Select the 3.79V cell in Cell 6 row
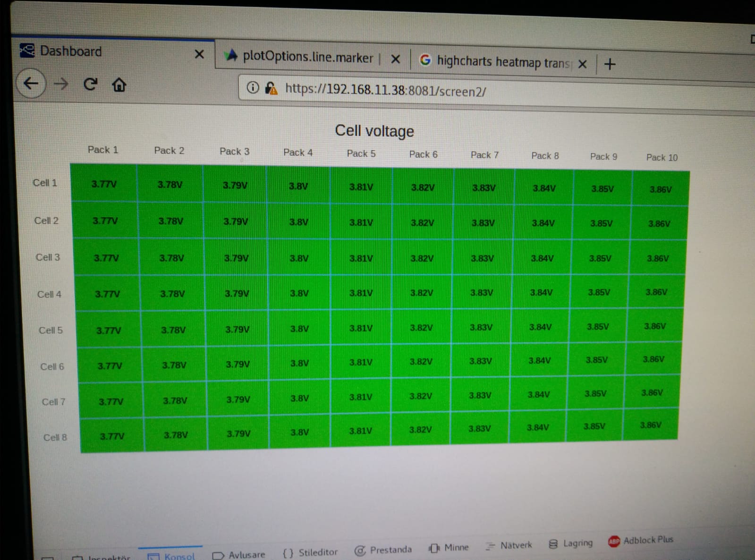This screenshot has width=755, height=560. pyautogui.click(x=238, y=364)
